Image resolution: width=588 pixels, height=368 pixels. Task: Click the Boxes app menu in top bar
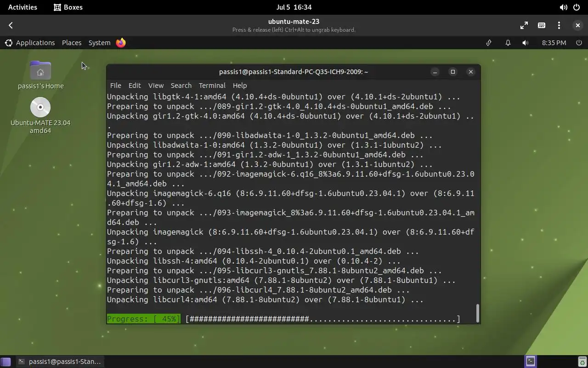click(68, 7)
